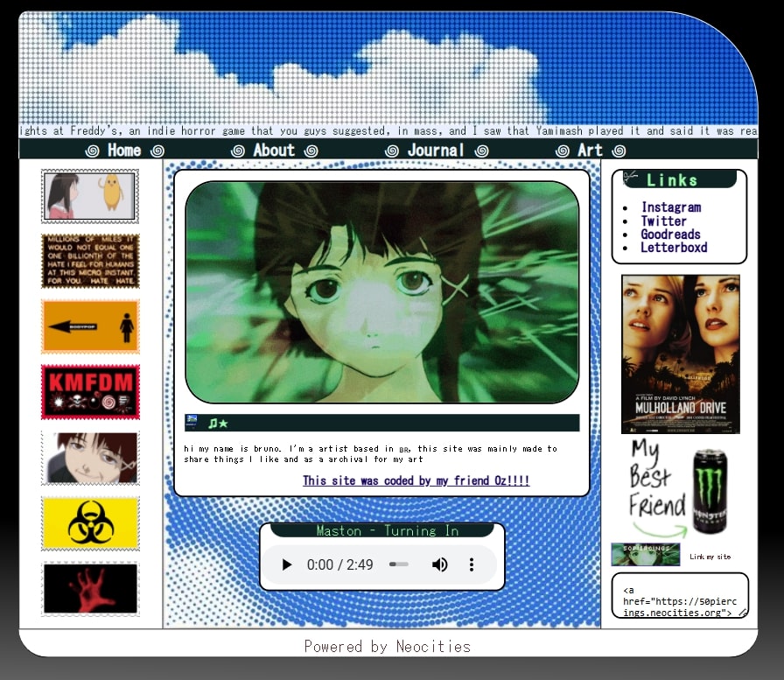Click the Mulholland Drive movie poster
Image resolution: width=784 pixels, height=680 pixels.
tap(680, 354)
